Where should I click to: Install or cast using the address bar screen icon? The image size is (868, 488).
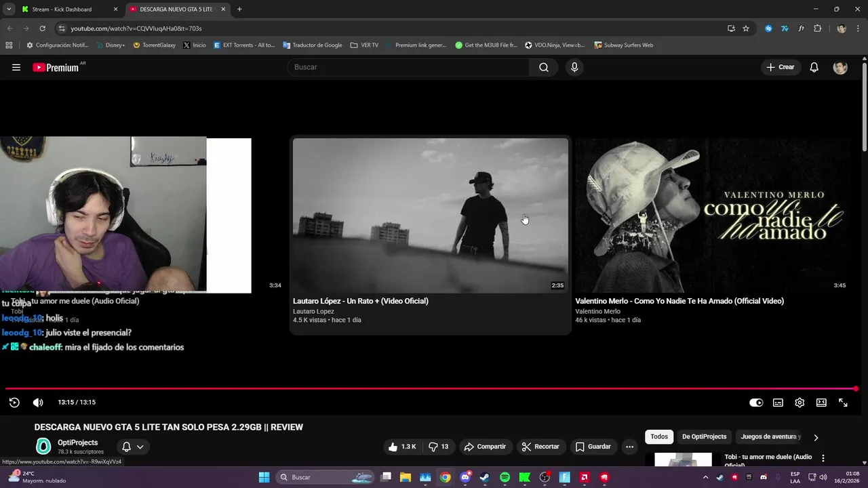(731, 28)
